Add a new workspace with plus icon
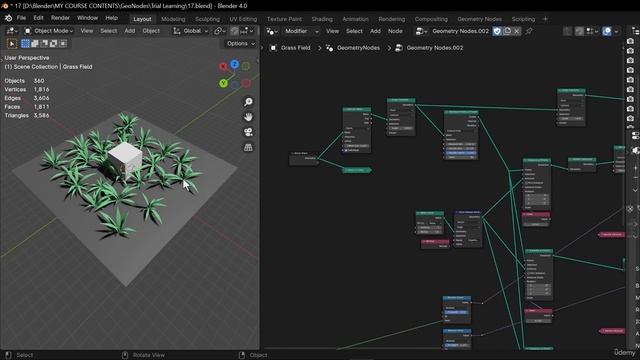The height and width of the screenshot is (360, 640). tap(545, 19)
